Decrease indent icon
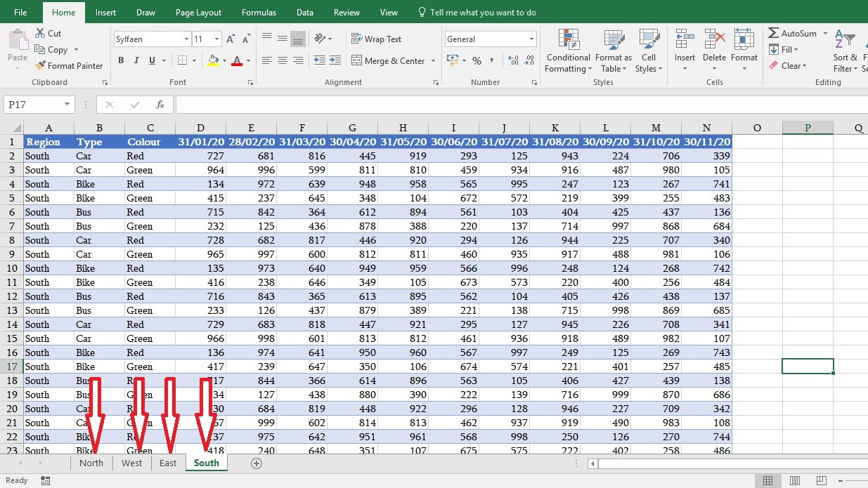The image size is (868, 488). (x=320, y=61)
